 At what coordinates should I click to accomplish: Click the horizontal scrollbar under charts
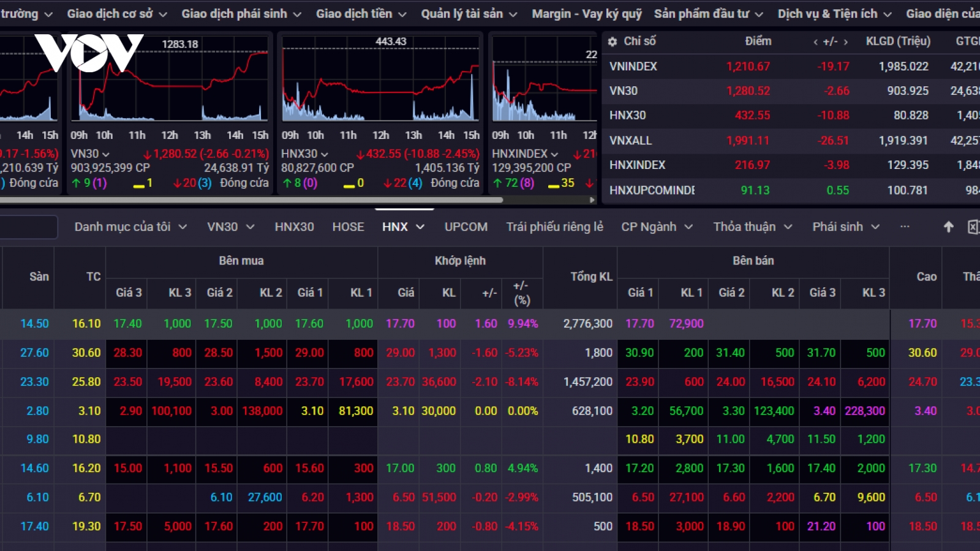click(x=251, y=200)
